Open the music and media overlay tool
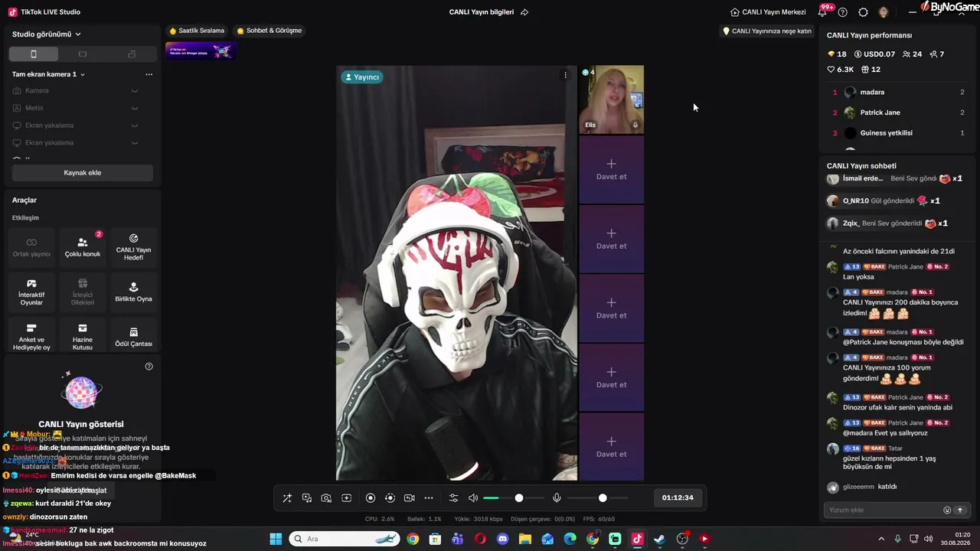Image resolution: width=980 pixels, height=551 pixels. tap(307, 498)
